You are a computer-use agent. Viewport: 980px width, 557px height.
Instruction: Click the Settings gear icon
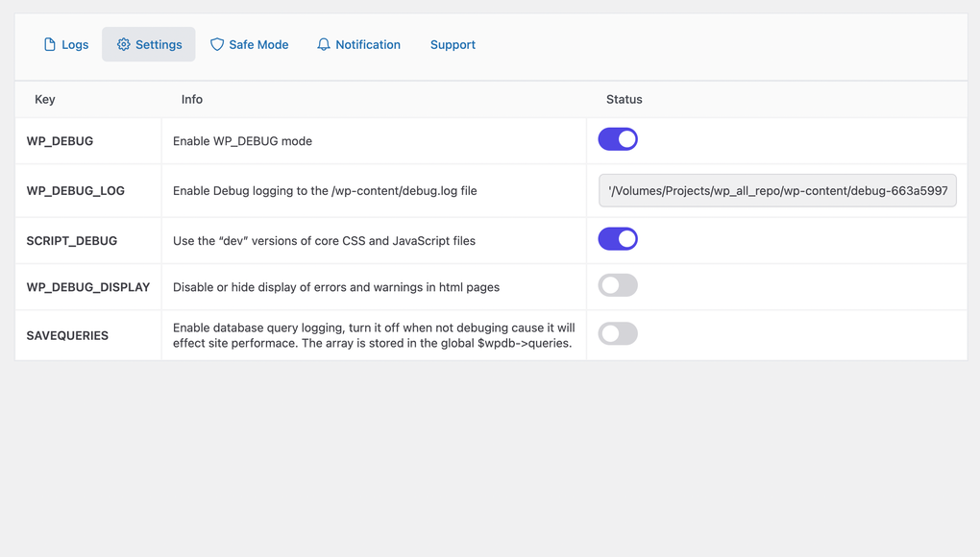(122, 44)
